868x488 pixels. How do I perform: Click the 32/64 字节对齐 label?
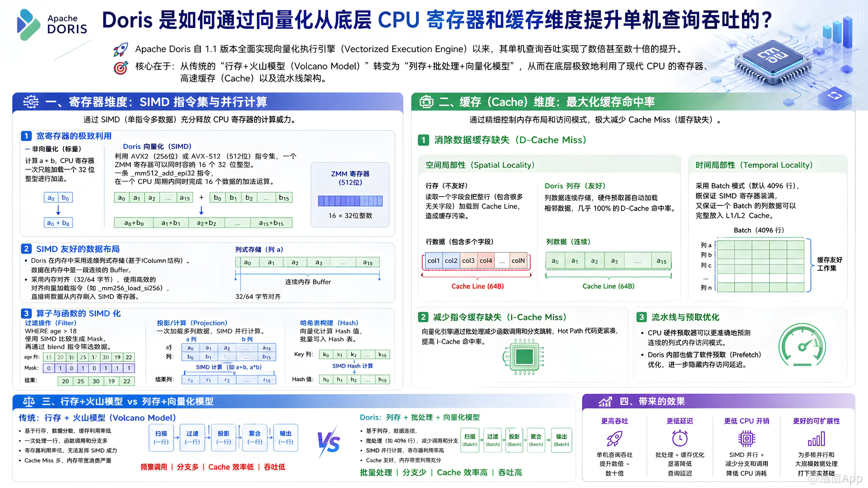click(258, 297)
